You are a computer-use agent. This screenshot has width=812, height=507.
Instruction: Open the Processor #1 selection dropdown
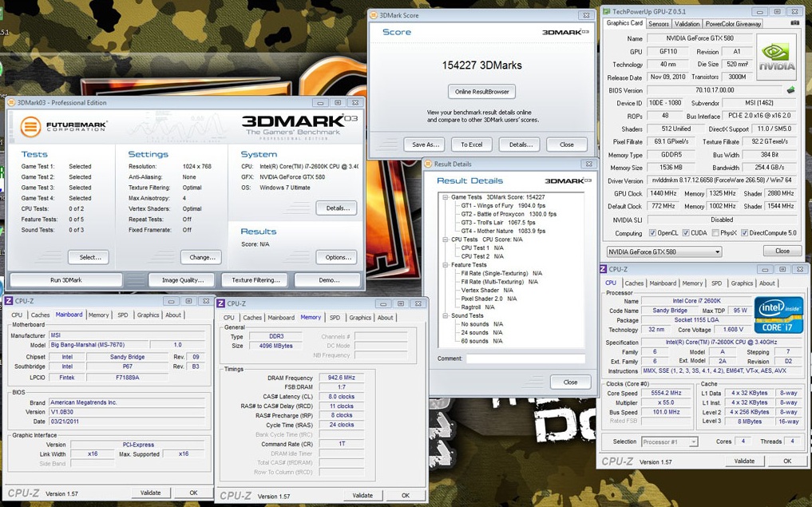coord(670,442)
